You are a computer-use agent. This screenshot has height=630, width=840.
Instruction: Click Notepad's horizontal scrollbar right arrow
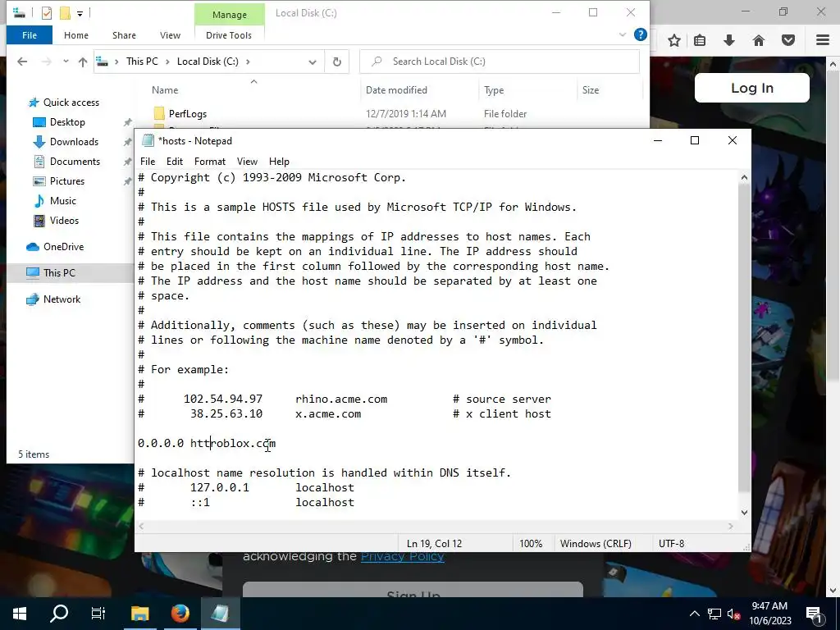[x=731, y=527]
